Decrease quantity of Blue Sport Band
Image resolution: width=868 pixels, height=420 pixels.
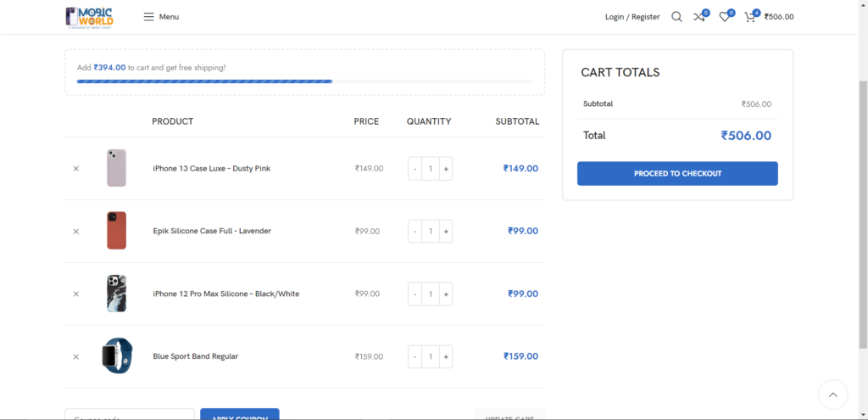415,356
